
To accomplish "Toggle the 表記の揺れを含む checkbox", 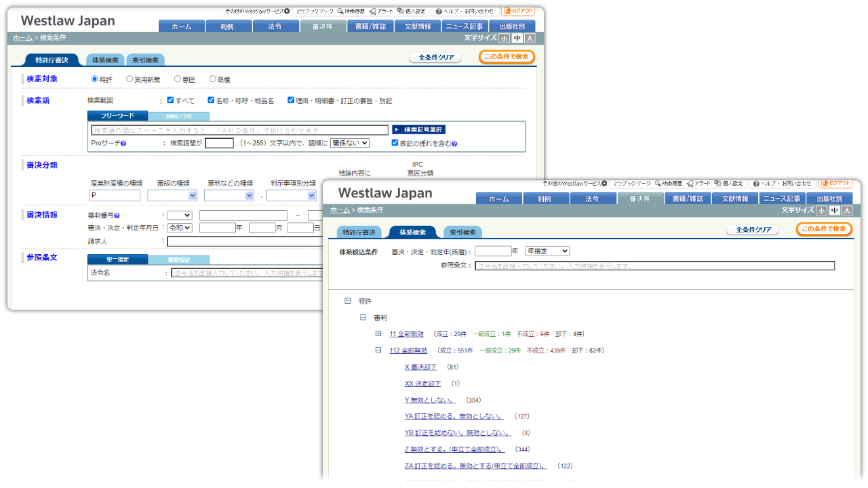I will (395, 143).
